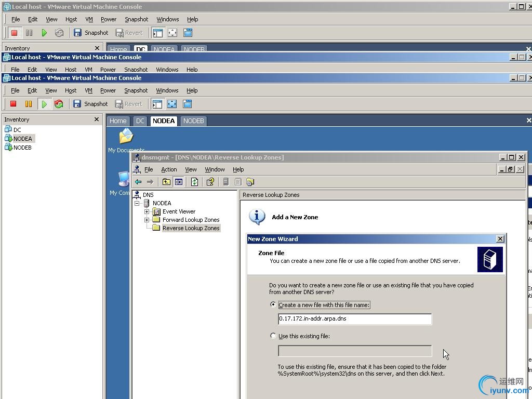Click the full screen icon in the back VMware window

(172, 33)
